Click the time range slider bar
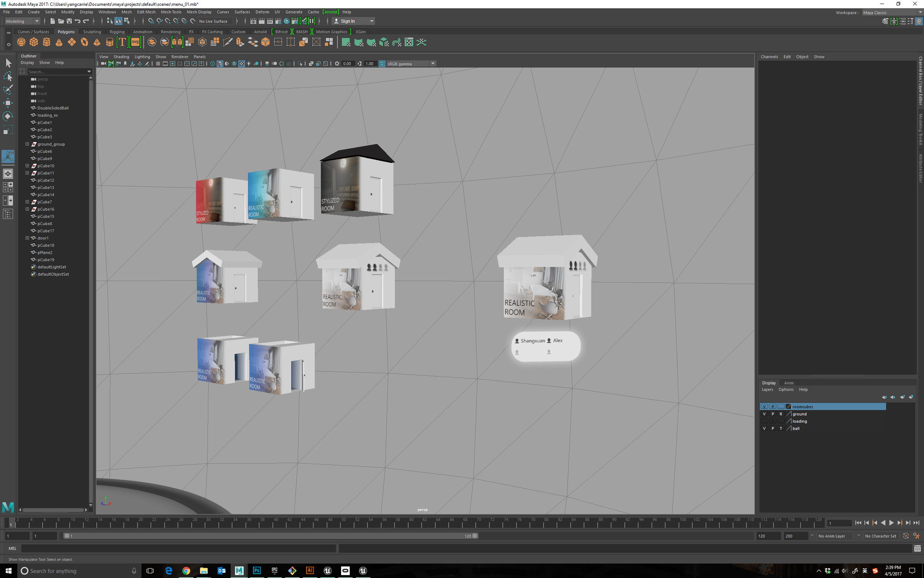The width and height of the screenshot is (924, 578). point(271,536)
